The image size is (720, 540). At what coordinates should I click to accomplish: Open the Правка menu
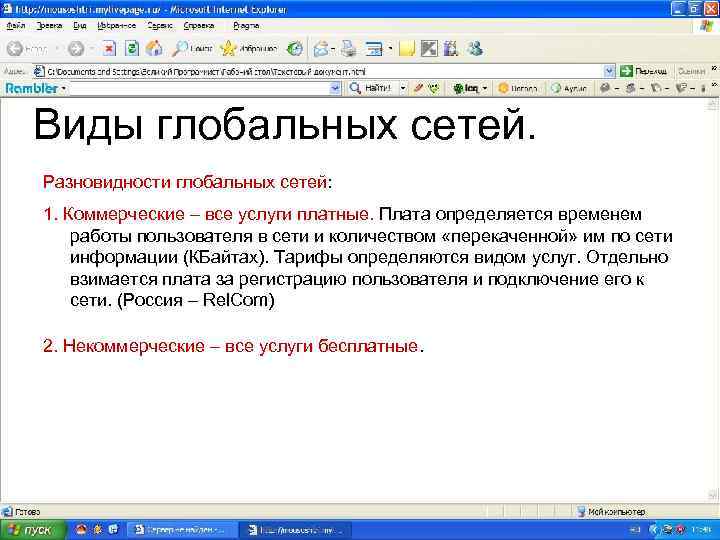49,26
